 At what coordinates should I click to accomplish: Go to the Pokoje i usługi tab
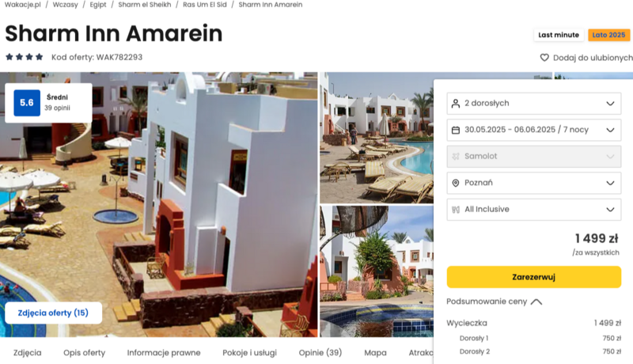point(249,353)
